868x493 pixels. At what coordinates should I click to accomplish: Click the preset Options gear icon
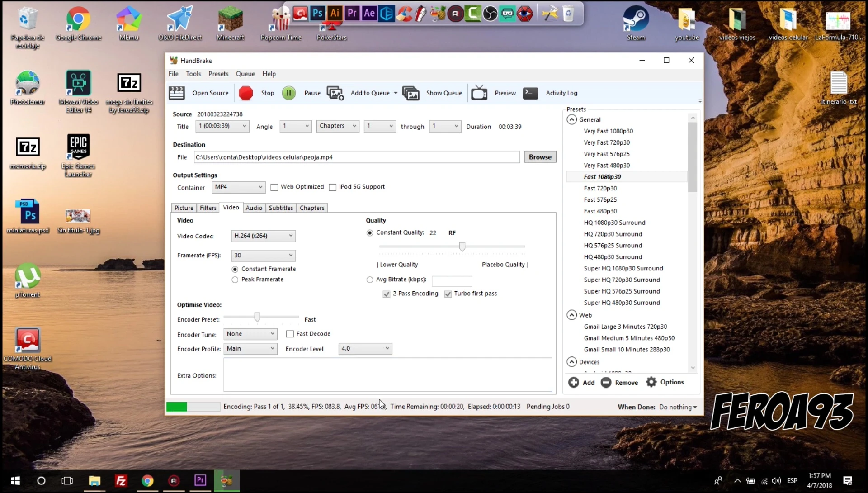pyautogui.click(x=651, y=382)
